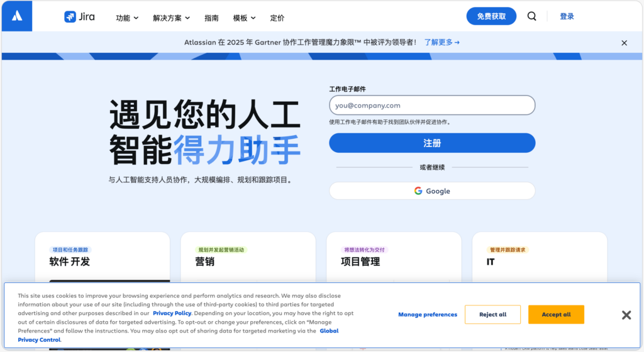Click the Jira logo
The image size is (644, 352).
pyautogui.click(x=80, y=17)
